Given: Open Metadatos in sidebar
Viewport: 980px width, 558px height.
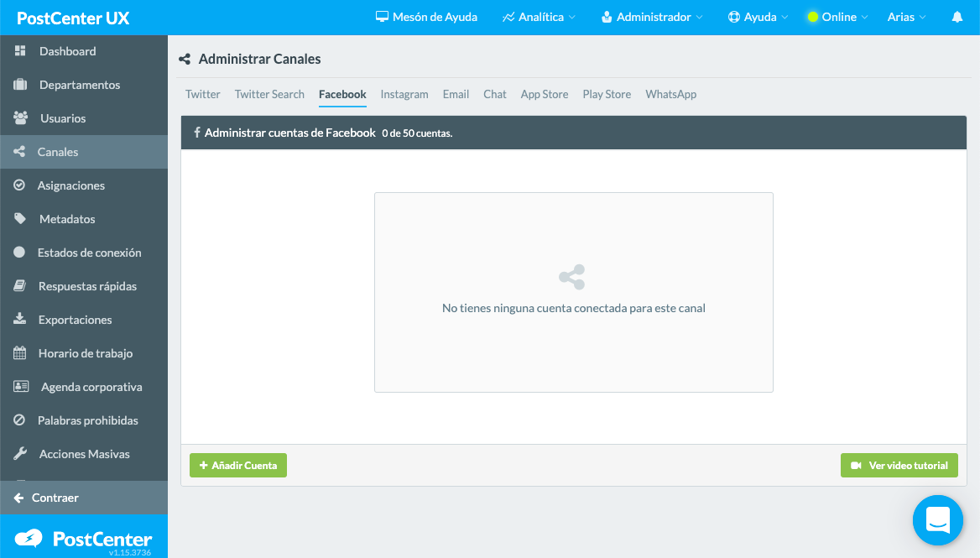Looking at the screenshot, I should coord(84,219).
